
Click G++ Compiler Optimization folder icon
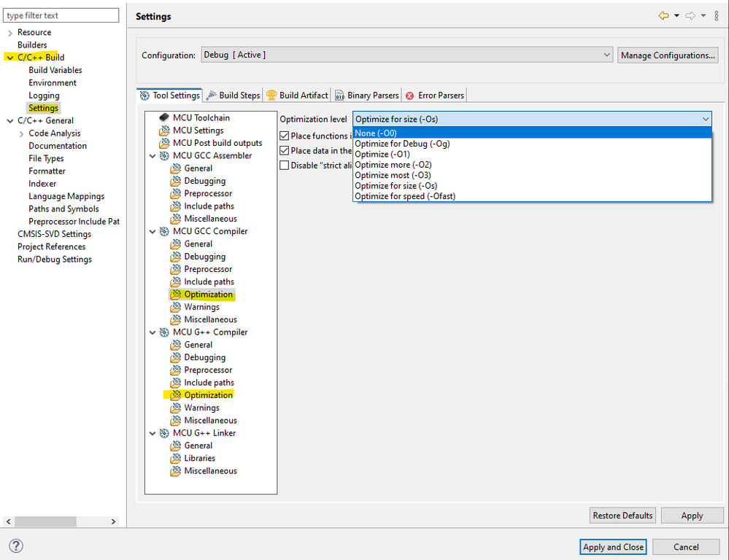(176, 395)
